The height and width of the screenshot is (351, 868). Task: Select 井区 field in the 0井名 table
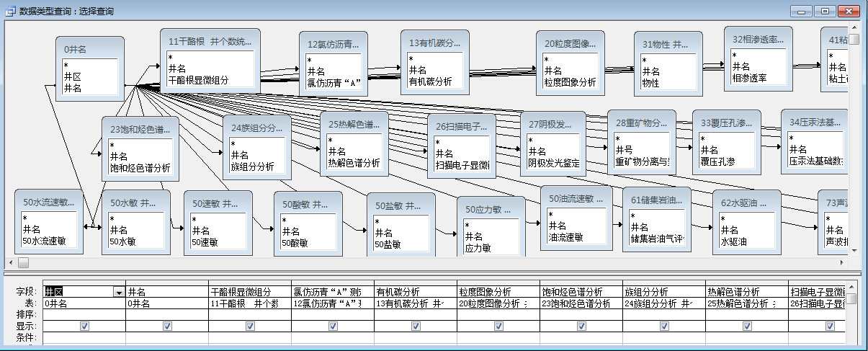[73, 76]
